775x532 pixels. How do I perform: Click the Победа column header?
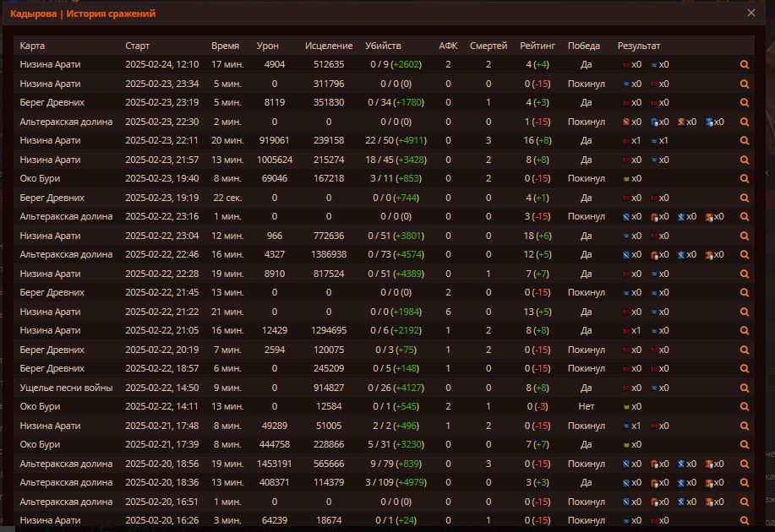tap(584, 46)
